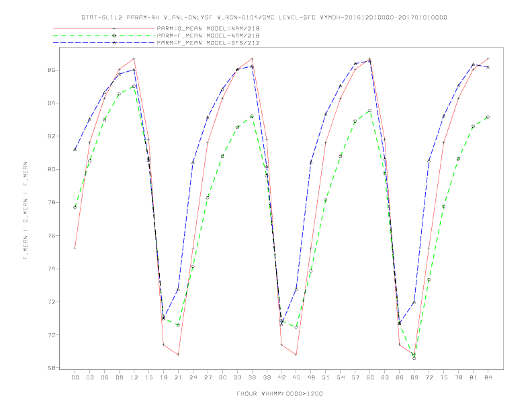Click the x-axis tick label 45
The height and width of the screenshot is (411, 532).
(x=296, y=377)
